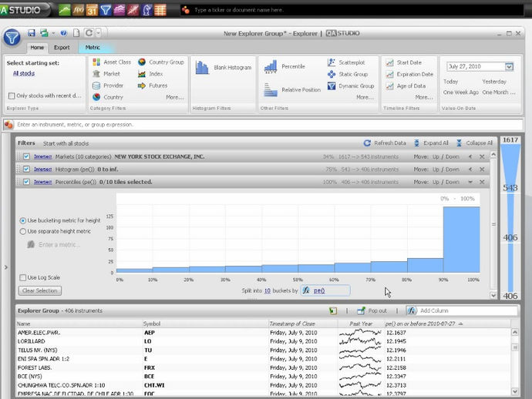Screen dimensions: 532x399
Task: Open the f(x) formula tool in launcher
Action: (x=79, y=10)
